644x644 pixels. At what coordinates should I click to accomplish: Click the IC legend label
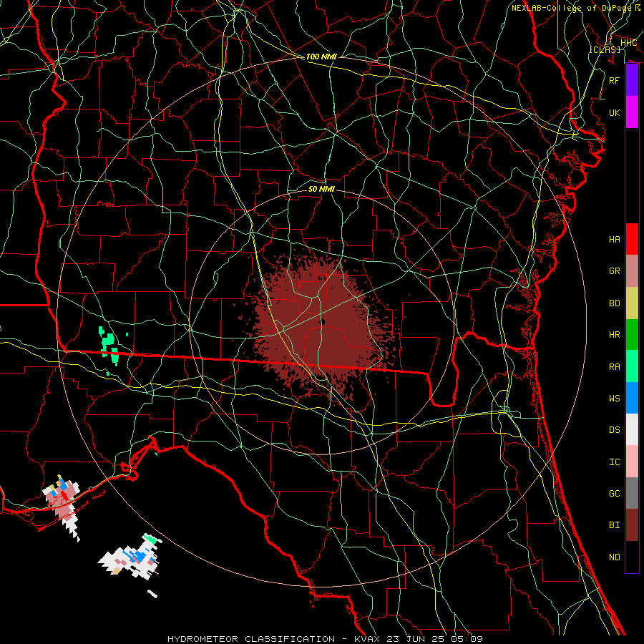615,462
